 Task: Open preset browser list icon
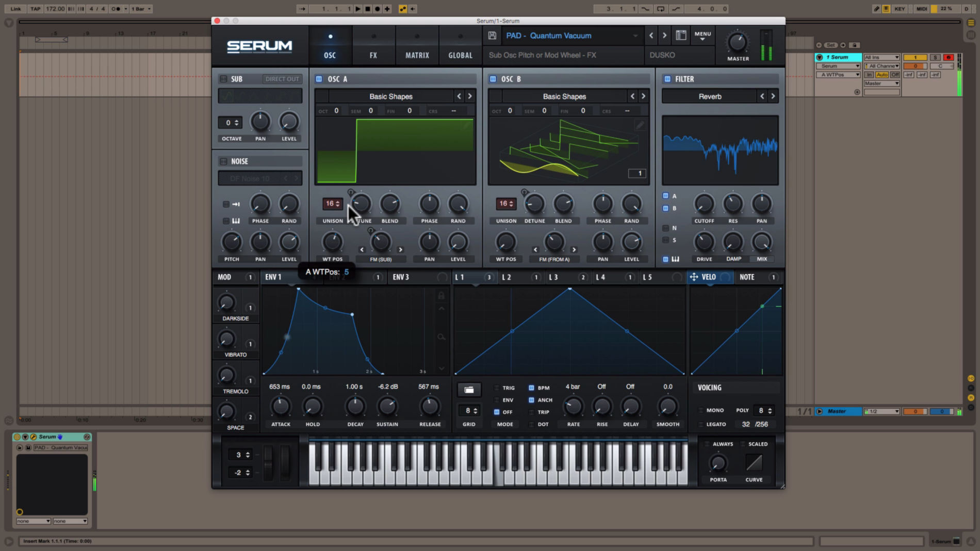[x=681, y=36]
